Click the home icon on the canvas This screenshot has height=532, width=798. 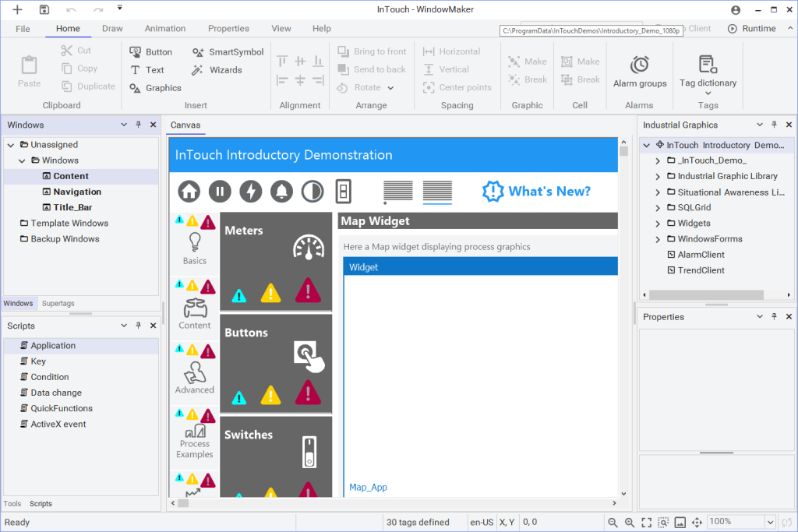[189, 191]
